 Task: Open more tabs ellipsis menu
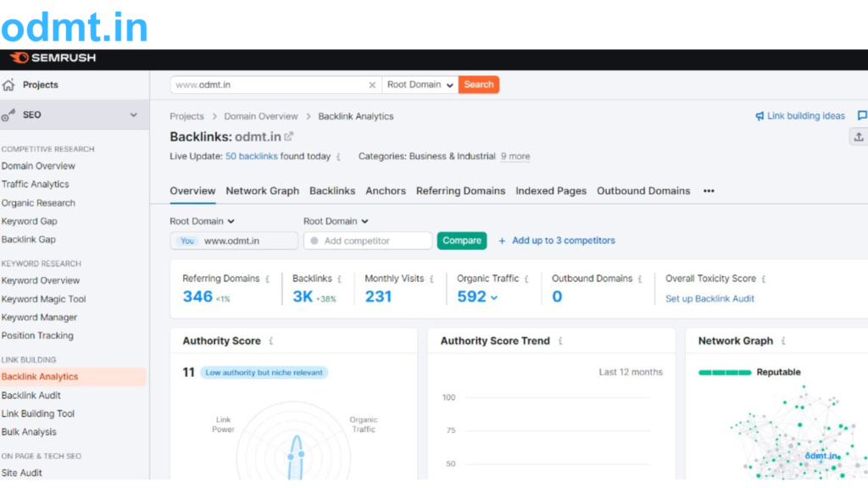pyautogui.click(x=709, y=191)
